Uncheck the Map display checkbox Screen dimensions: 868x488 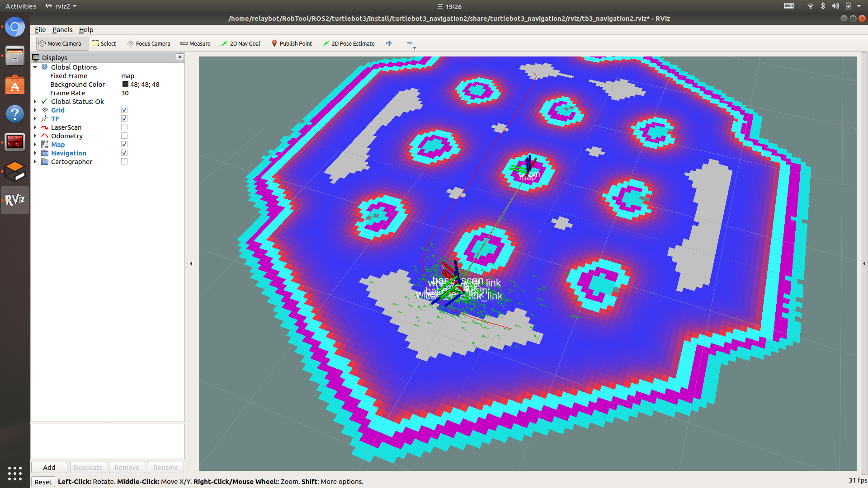pyautogui.click(x=124, y=145)
